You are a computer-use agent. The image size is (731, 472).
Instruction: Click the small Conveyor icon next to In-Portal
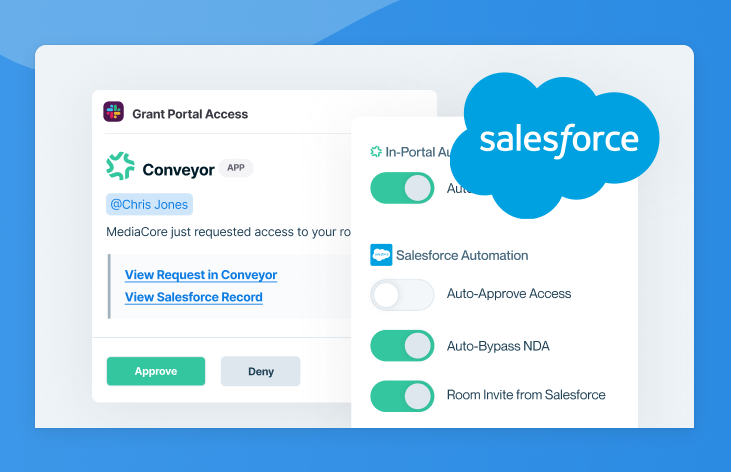pyautogui.click(x=376, y=152)
